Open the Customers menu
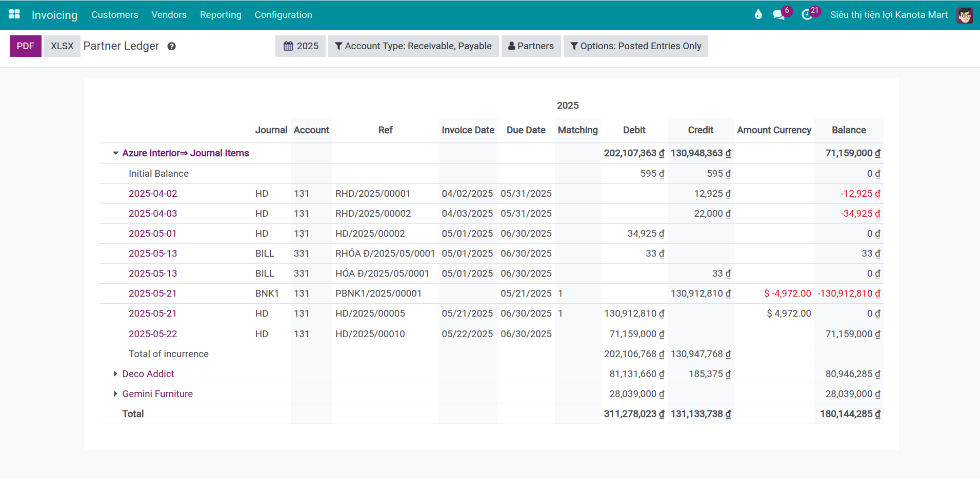This screenshot has height=479, width=980. pos(115,15)
